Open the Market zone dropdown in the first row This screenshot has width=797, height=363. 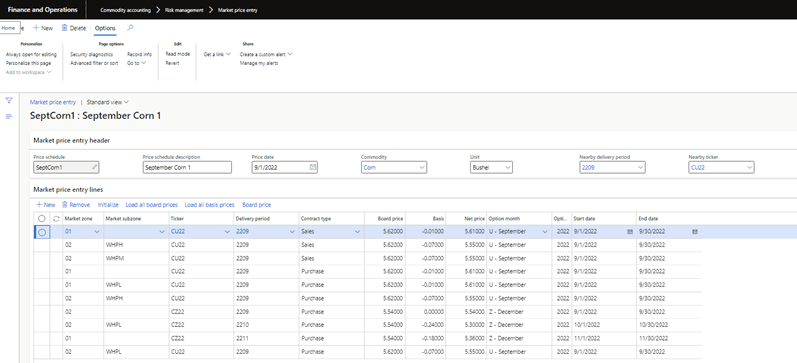pos(97,232)
